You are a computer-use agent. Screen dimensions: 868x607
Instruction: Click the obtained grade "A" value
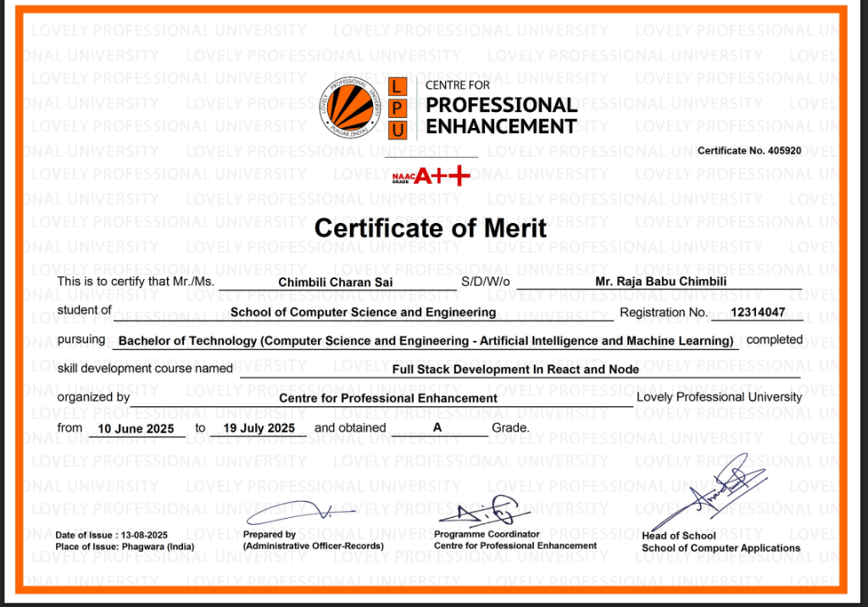point(437,428)
